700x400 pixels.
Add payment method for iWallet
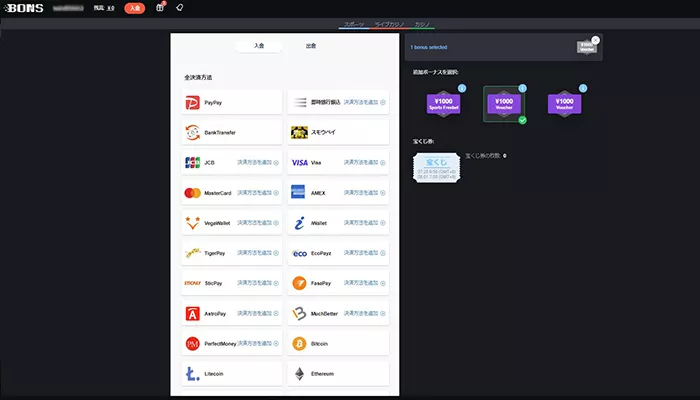(365, 223)
